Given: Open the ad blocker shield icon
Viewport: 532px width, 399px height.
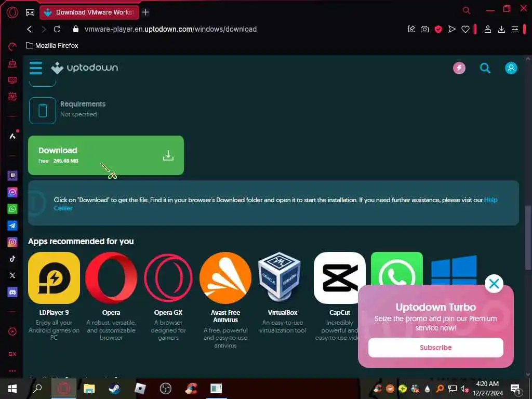Looking at the screenshot, I should (x=438, y=29).
